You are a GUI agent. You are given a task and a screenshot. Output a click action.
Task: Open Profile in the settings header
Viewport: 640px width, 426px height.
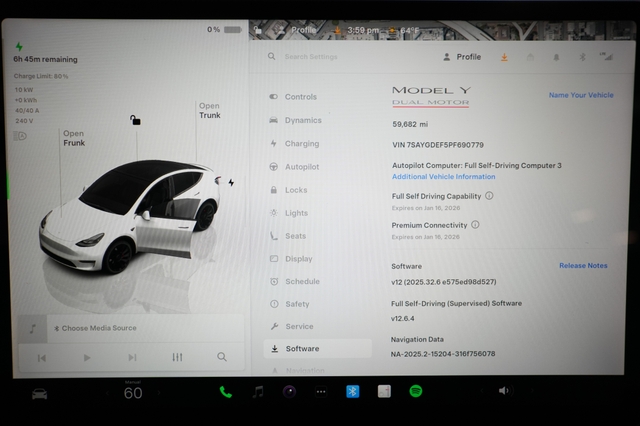pyautogui.click(x=462, y=57)
